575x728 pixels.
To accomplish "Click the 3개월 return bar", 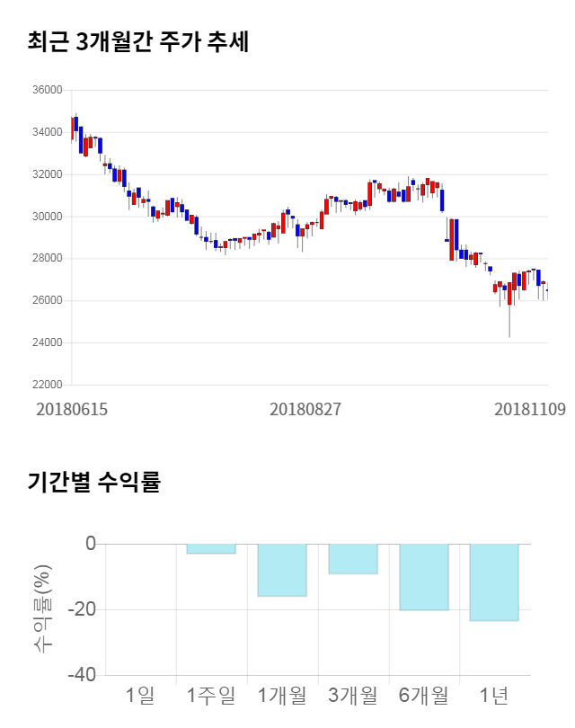I will point(353,559).
